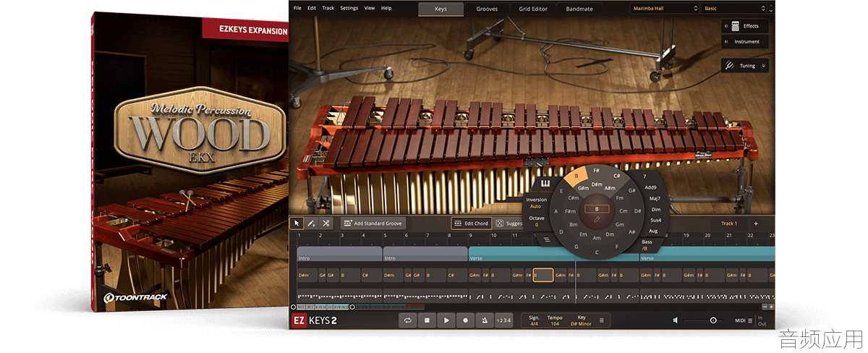Zoom in timeline with plus icon

pyautogui.click(x=771, y=307)
